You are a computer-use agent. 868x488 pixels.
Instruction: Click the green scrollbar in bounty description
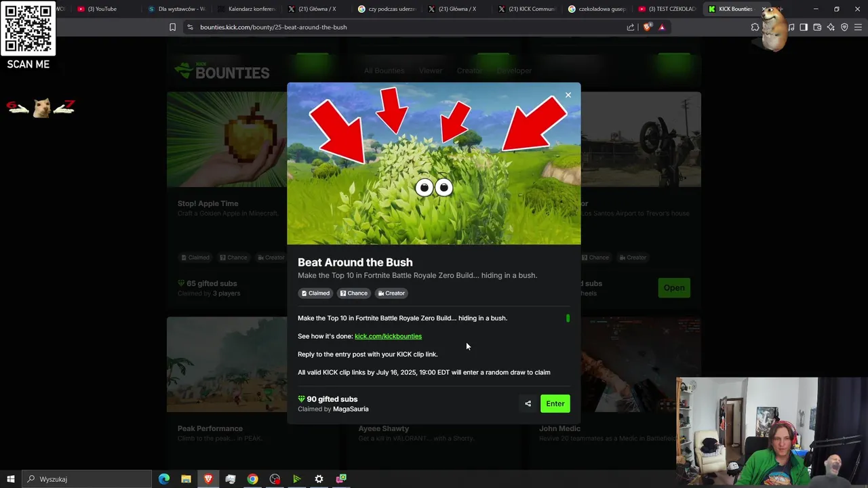point(568,318)
